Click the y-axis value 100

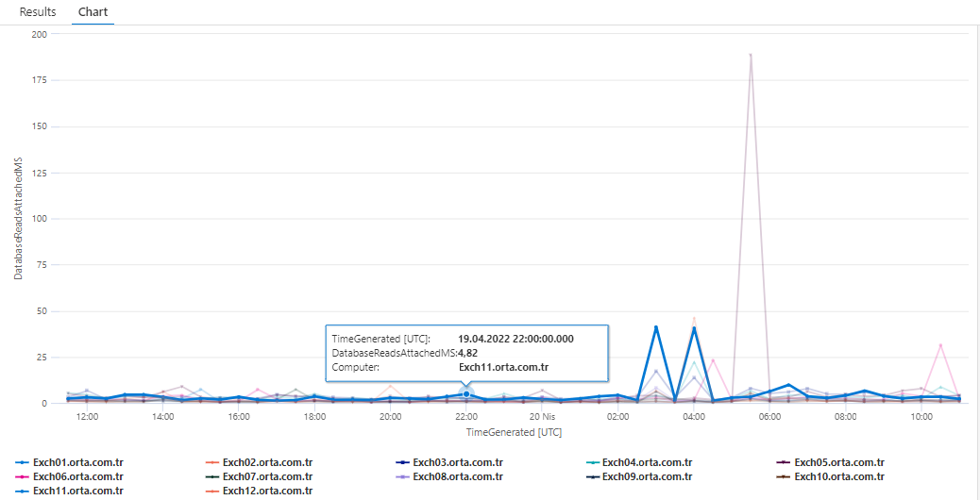coord(38,219)
